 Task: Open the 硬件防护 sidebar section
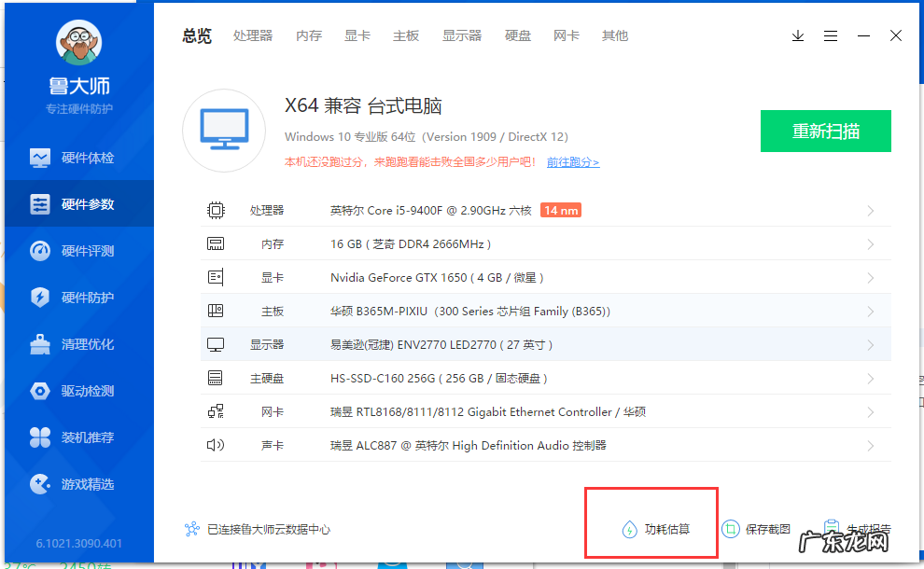pos(78,297)
